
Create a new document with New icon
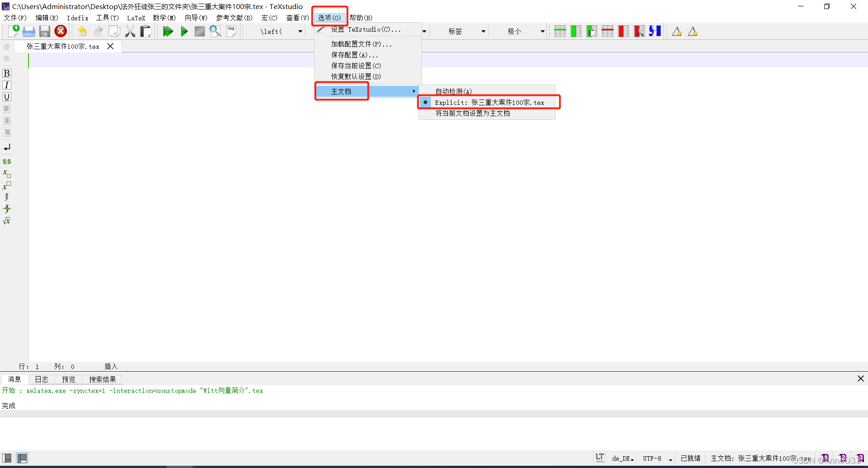pos(14,31)
